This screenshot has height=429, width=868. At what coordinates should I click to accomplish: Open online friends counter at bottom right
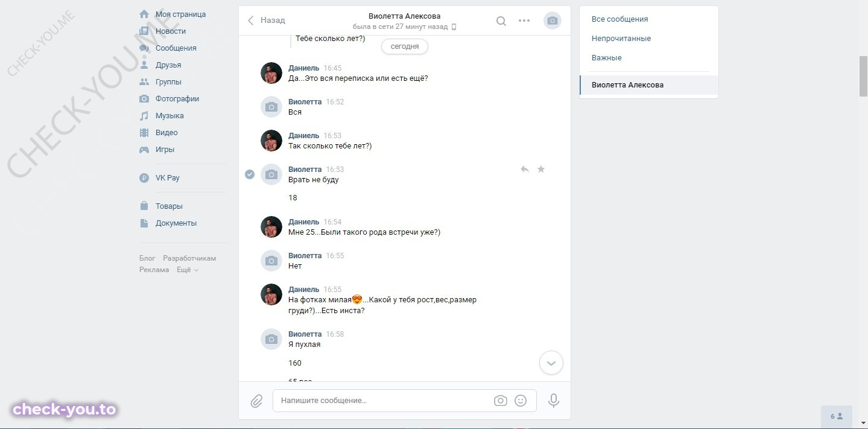(837, 416)
